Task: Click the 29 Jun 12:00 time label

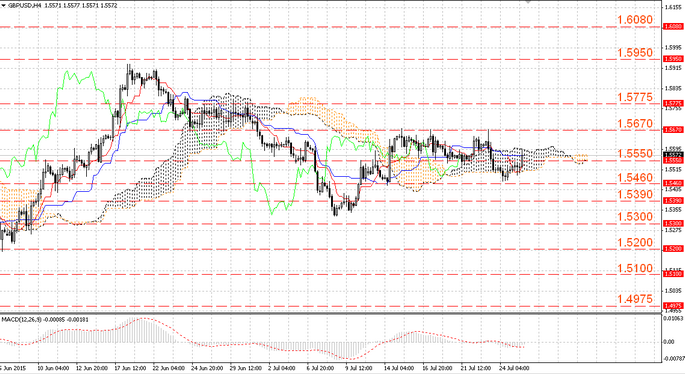Action: pyautogui.click(x=246, y=368)
